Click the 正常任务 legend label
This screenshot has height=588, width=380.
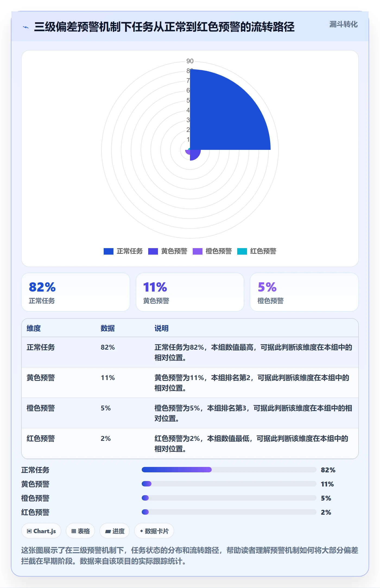tap(129, 251)
